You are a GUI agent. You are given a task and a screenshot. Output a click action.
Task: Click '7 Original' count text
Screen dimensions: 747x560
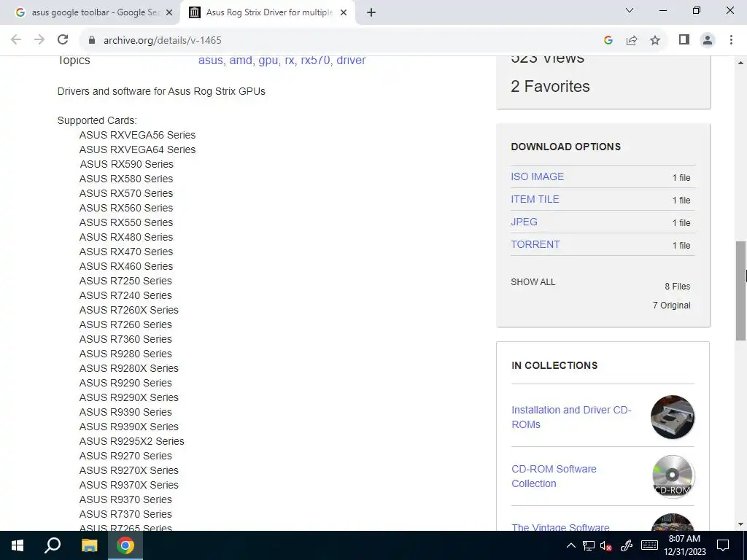click(x=671, y=306)
